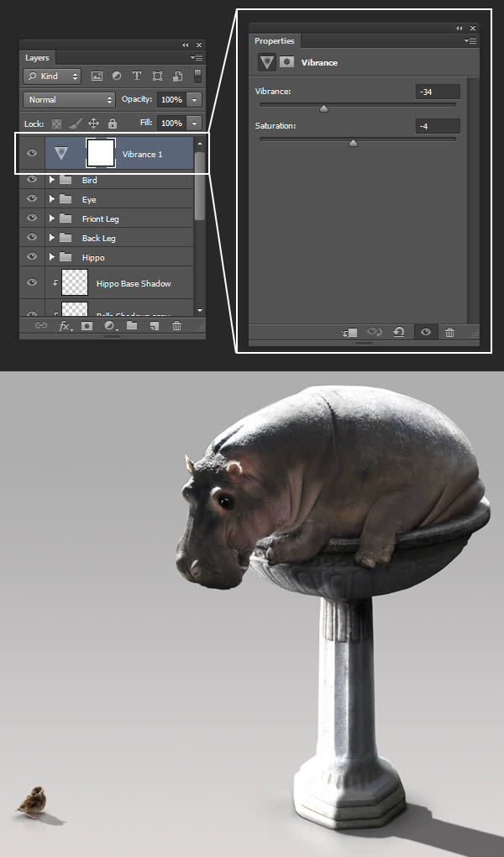View previous state icon in Properties
This screenshot has height=857, width=504.
[375, 332]
